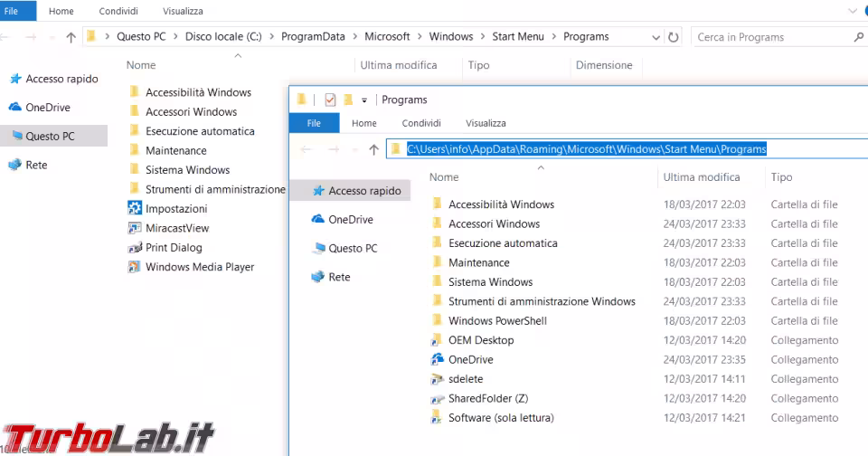The width and height of the screenshot is (868, 456).
Task: Select OneDrive in the front window sidebar
Action: pyautogui.click(x=342, y=220)
